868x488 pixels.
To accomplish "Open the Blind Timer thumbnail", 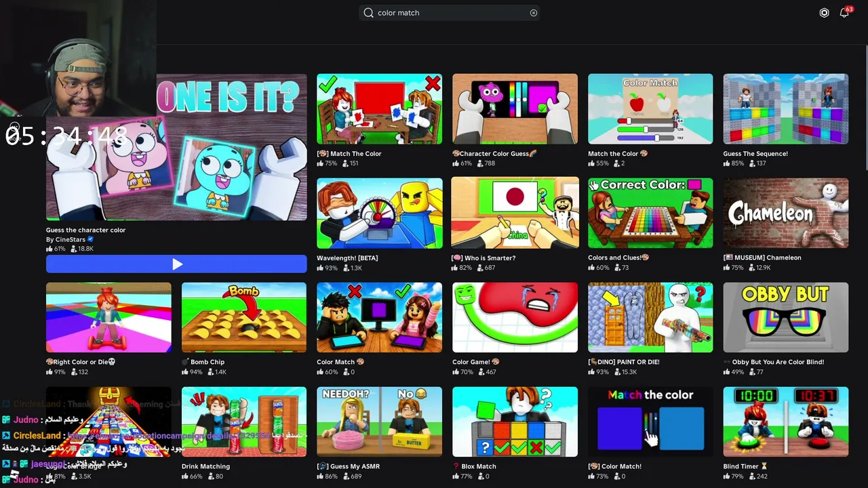I will [x=786, y=422].
